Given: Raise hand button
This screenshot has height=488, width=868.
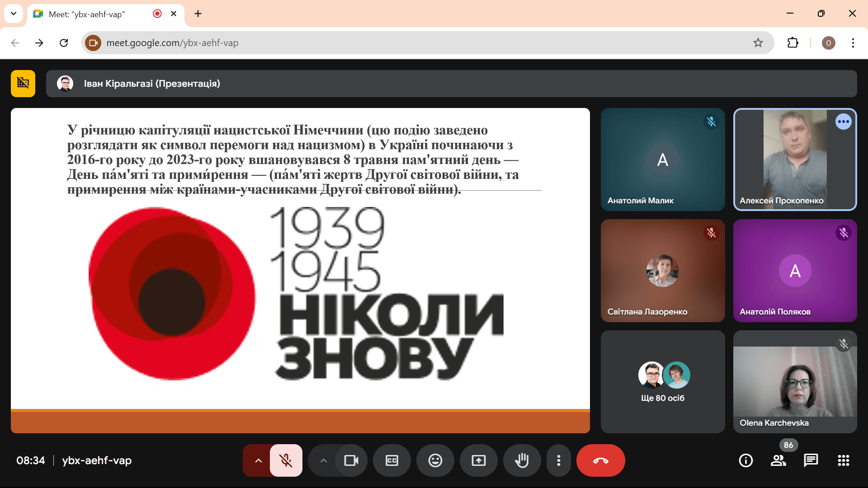Looking at the screenshot, I should (x=522, y=460).
